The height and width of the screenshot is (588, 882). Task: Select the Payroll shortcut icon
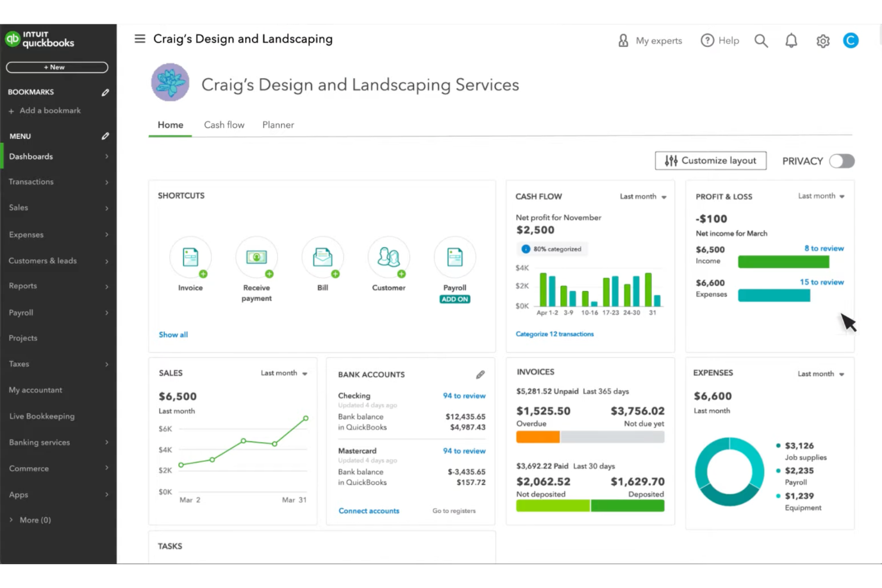pos(454,257)
